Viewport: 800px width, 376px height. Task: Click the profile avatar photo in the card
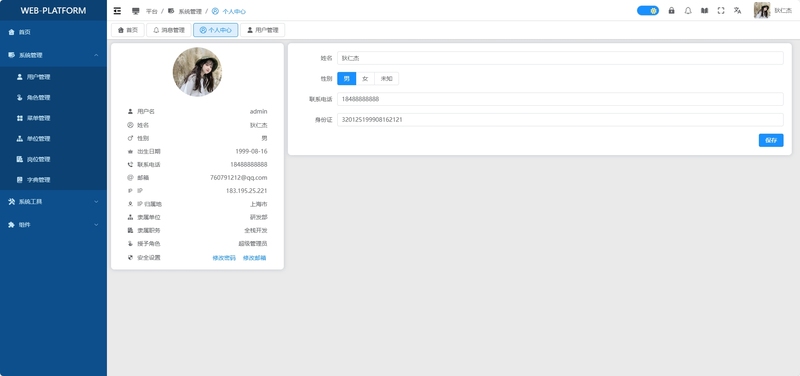tap(197, 72)
